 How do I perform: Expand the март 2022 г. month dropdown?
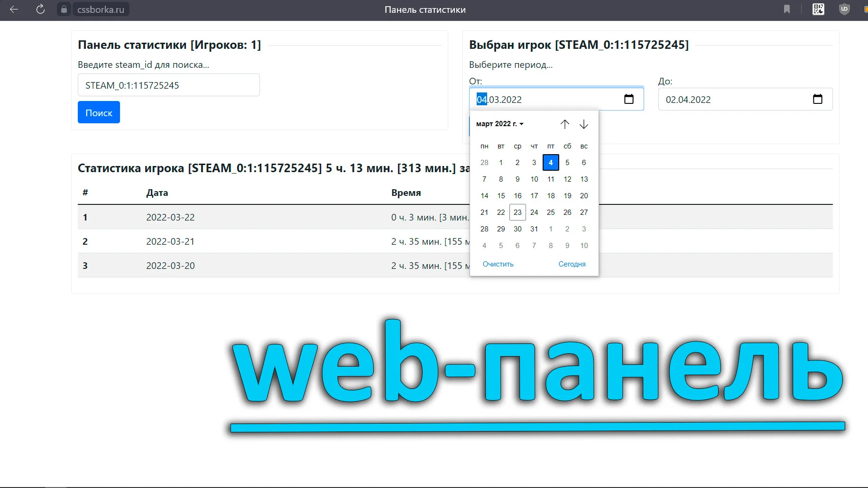click(500, 124)
